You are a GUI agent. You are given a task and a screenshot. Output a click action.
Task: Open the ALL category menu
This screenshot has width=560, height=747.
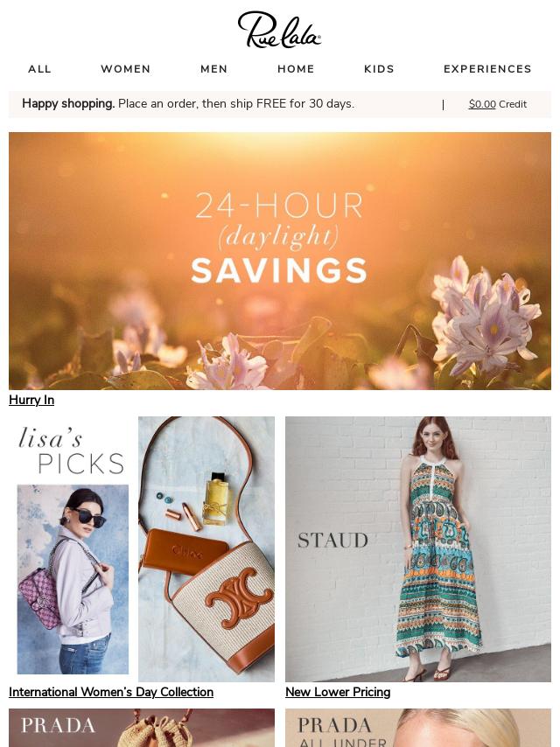39,69
